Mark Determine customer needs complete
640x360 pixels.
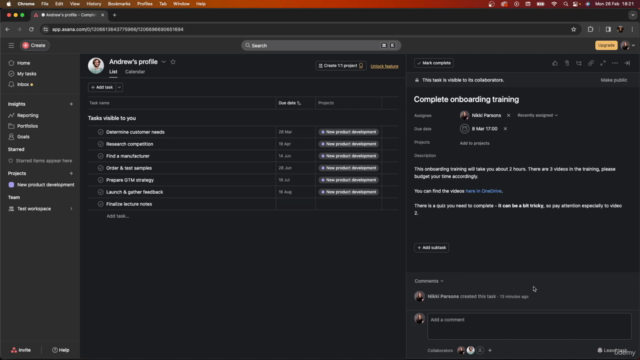click(x=100, y=132)
